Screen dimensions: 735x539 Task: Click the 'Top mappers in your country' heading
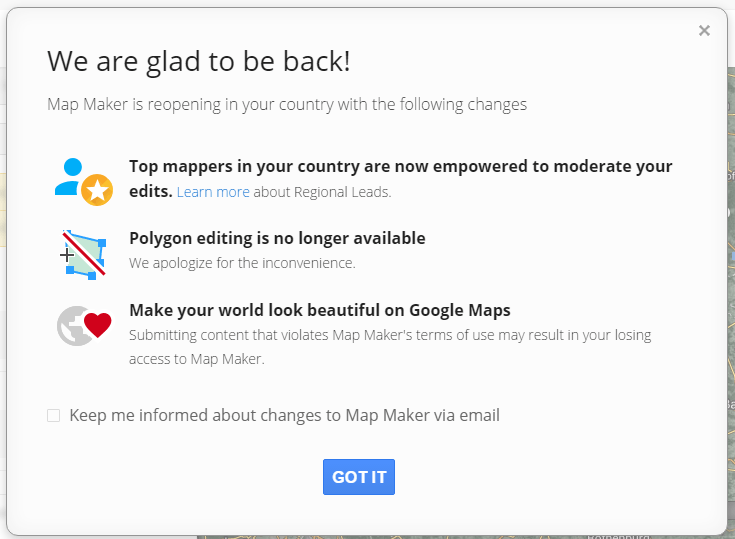[400, 167]
